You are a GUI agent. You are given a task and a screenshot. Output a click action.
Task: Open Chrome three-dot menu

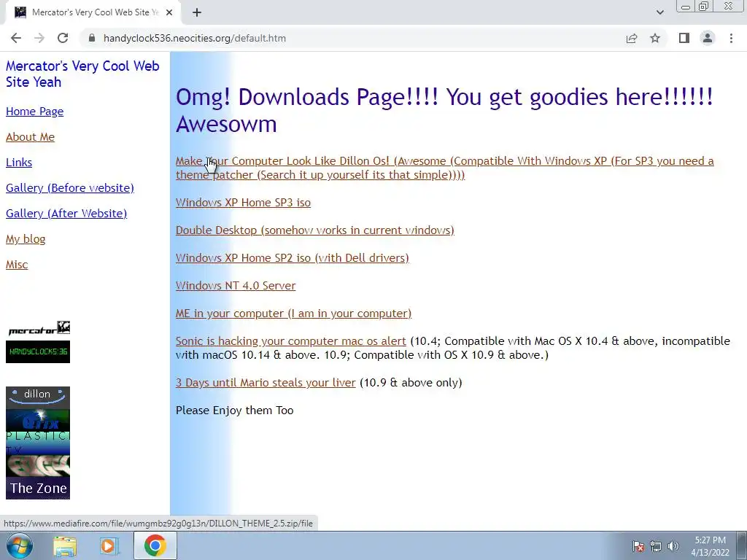coord(731,38)
